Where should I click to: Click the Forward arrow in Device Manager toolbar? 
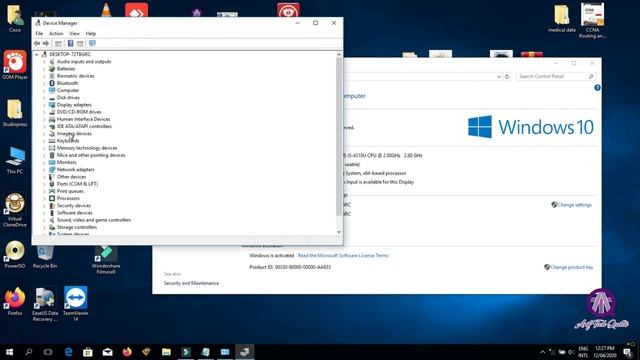click(x=46, y=43)
